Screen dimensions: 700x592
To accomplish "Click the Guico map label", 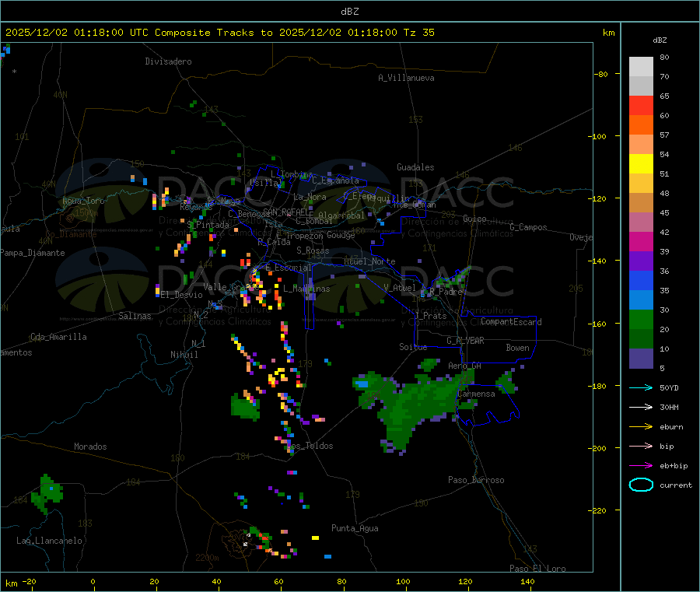I will (x=474, y=219).
